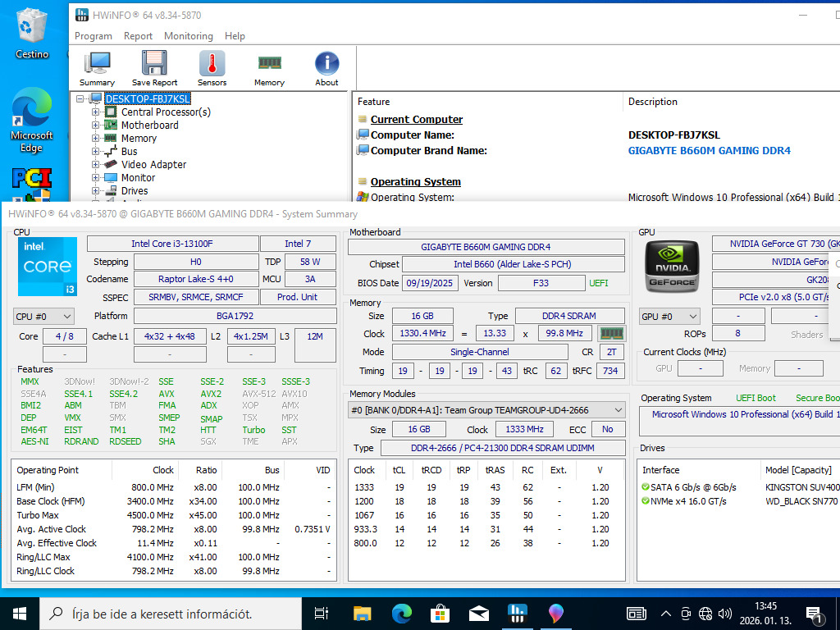The width and height of the screenshot is (840, 630).
Task: Open the network globe tray icon
Action: [x=705, y=614]
